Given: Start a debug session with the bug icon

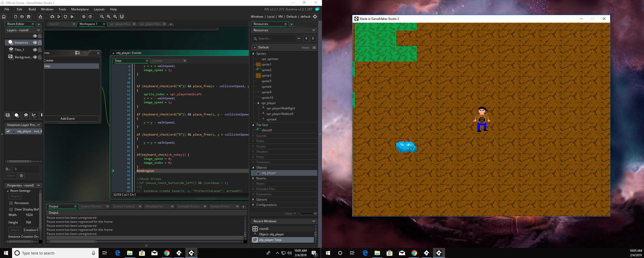Looking at the screenshot, I should [52, 17].
